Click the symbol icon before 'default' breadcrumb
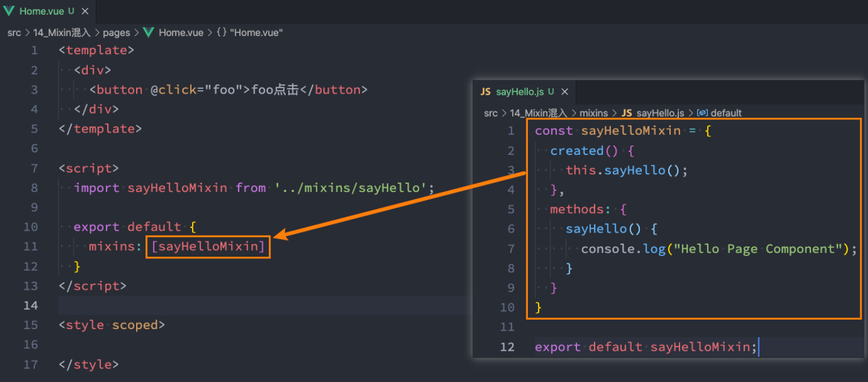868x382 pixels. (702, 113)
